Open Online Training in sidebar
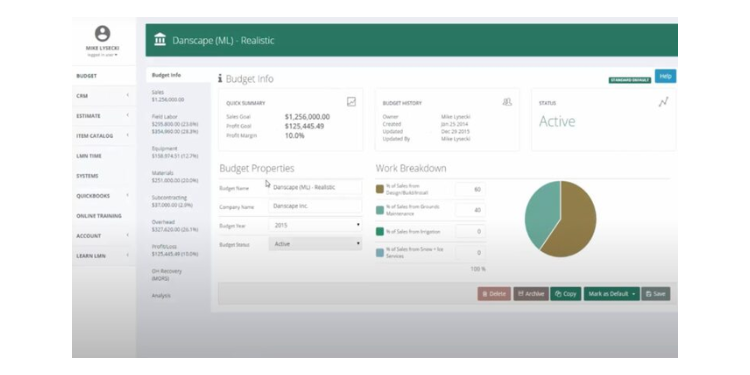The height and width of the screenshot is (375, 750). pyautogui.click(x=104, y=216)
